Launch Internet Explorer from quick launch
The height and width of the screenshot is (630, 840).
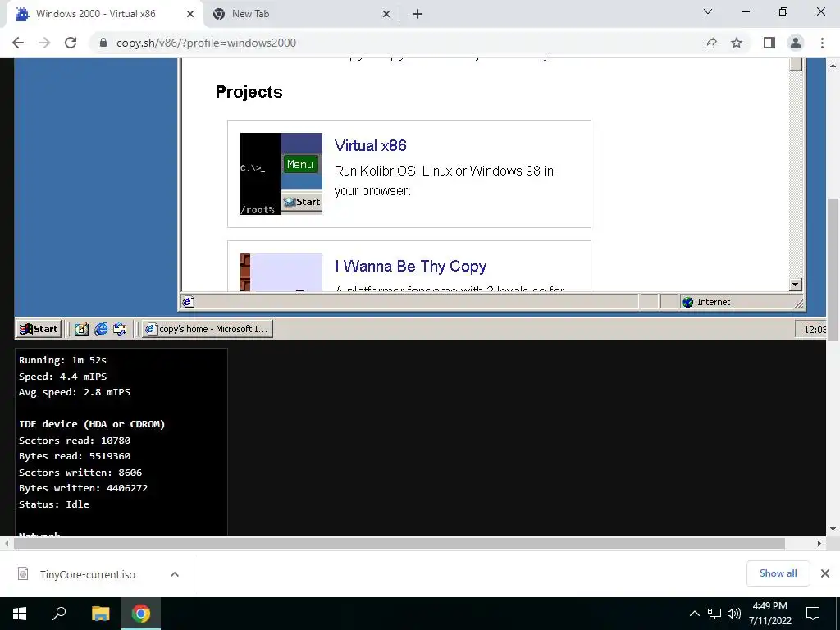tap(101, 329)
